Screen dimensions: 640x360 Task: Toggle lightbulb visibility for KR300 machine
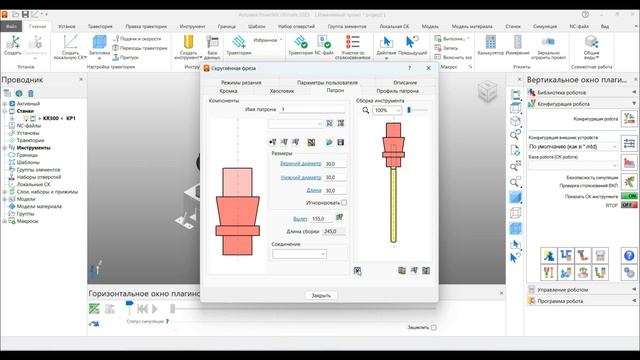coord(26,118)
